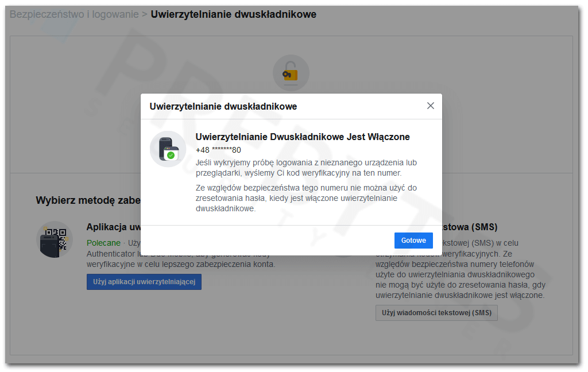Click the 'Polecane' green label
The height and width of the screenshot is (372, 588).
click(103, 243)
